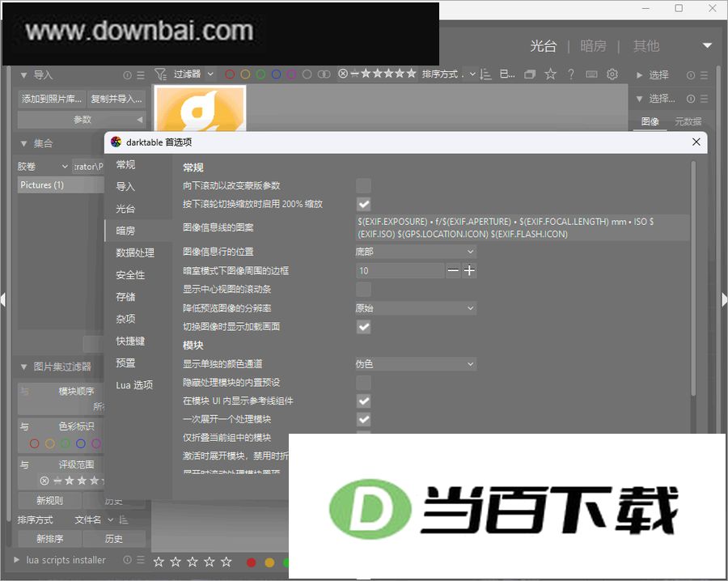
Task: Increase 暗室模式下图像周围的边框 value with plus
Action: point(469,270)
